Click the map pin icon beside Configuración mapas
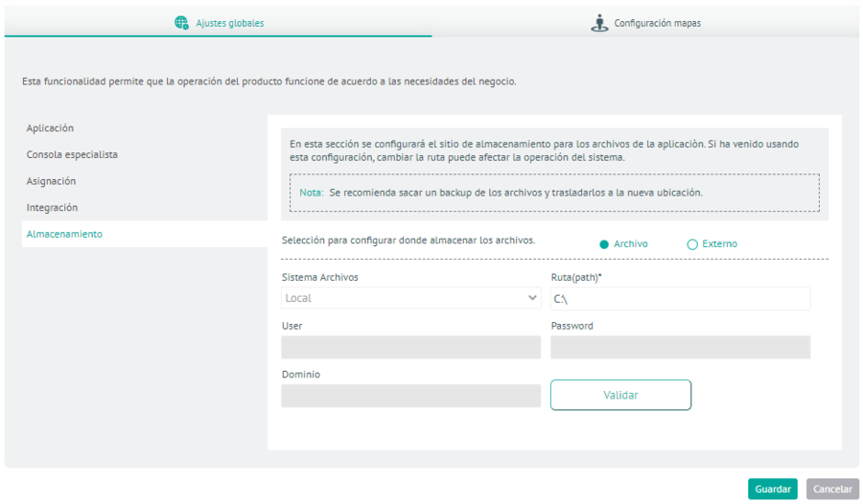The width and height of the screenshot is (863, 504). (599, 23)
